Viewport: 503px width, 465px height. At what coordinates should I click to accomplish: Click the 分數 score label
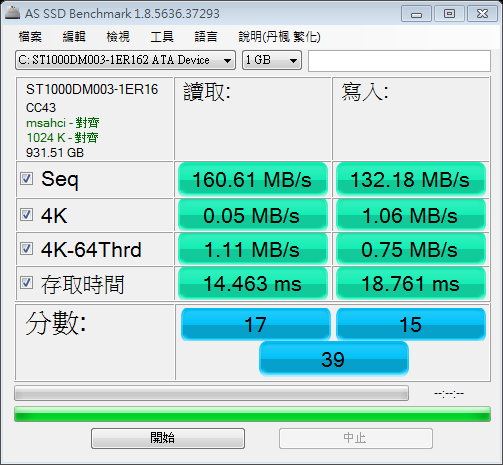[56, 323]
